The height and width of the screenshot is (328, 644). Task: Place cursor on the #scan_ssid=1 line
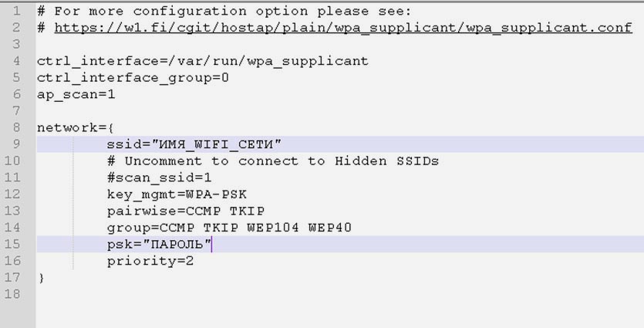click(159, 178)
